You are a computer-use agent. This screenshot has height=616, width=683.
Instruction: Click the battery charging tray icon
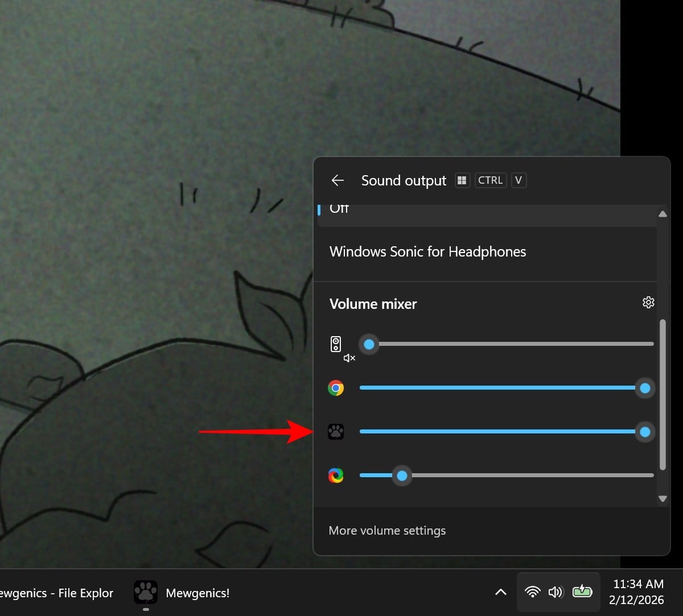582,592
